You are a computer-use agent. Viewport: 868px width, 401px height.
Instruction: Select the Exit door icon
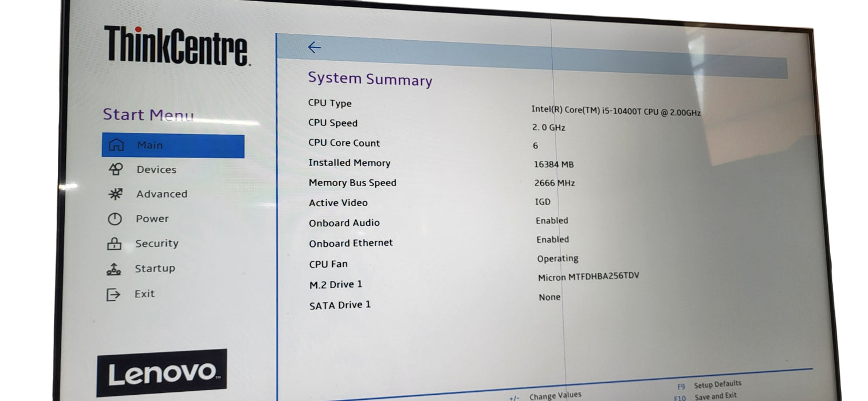(113, 294)
